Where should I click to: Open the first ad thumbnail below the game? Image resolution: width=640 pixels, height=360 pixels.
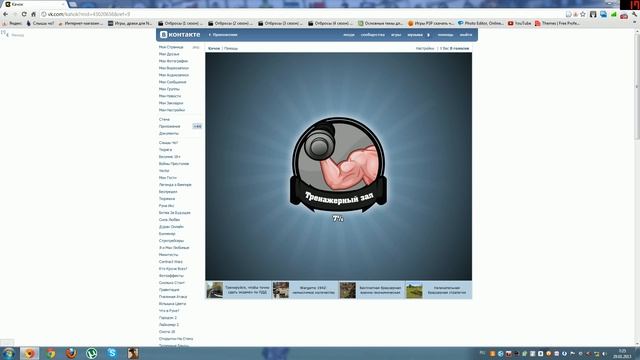click(x=215, y=290)
